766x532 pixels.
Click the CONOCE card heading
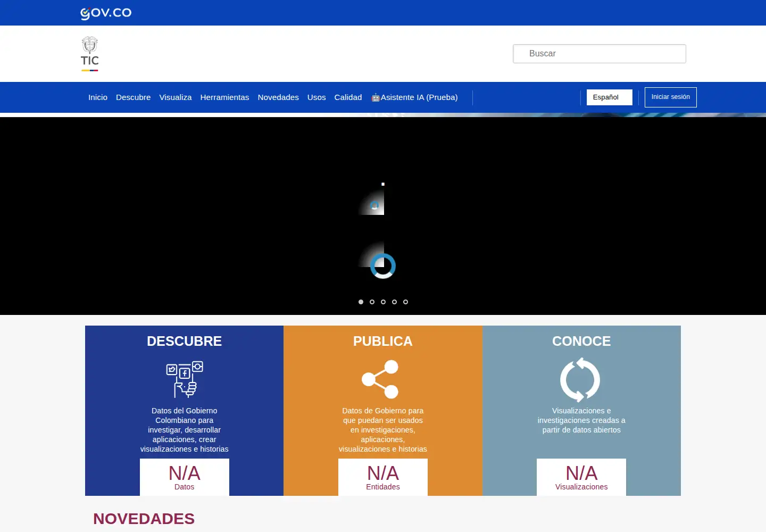pos(581,341)
